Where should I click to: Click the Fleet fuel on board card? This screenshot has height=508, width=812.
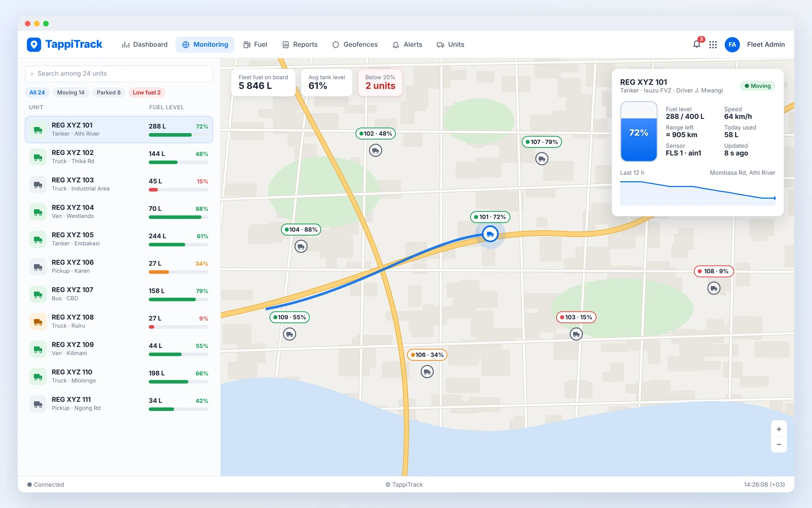[263, 82]
